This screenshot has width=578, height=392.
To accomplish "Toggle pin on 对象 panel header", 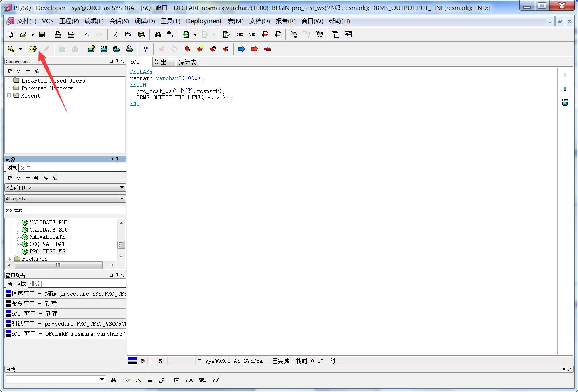I will 117,159.
